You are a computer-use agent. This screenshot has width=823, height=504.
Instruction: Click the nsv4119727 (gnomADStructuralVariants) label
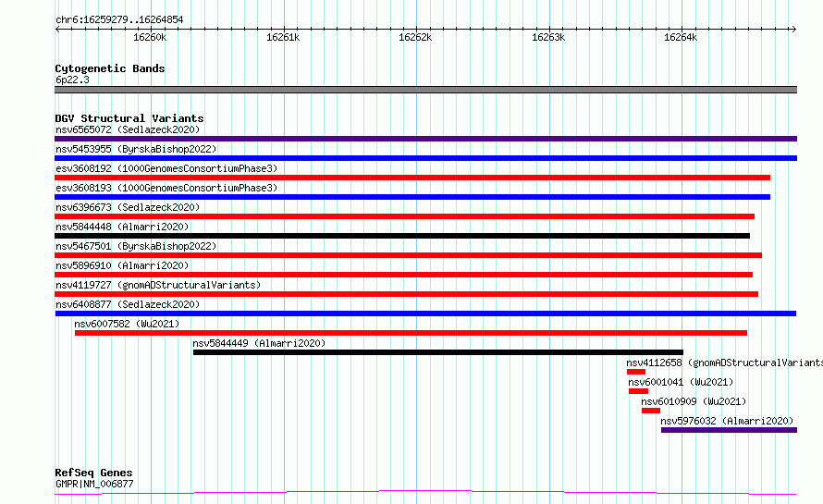158,285
